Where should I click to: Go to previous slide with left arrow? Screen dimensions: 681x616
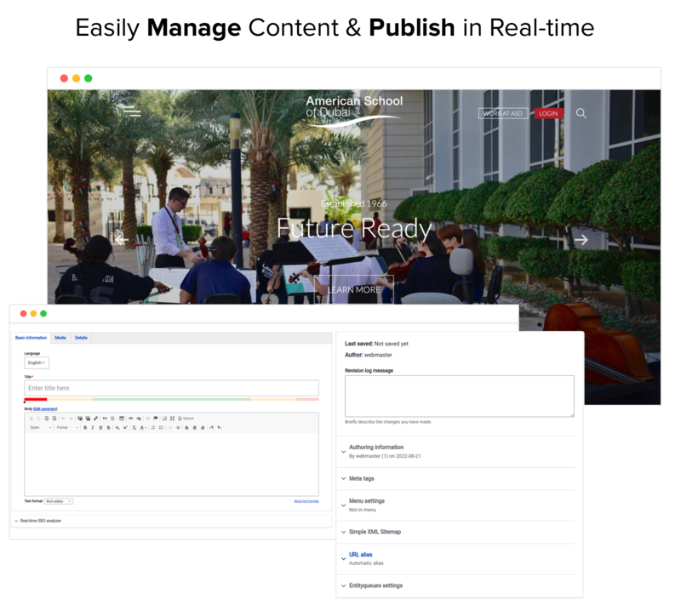coord(121,239)
